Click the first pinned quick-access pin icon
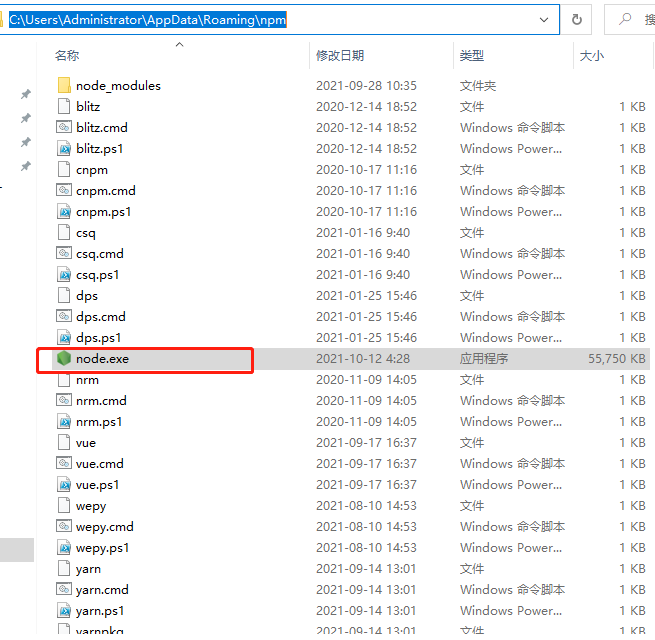This screenshot has height=640, width=655. pos(26,94)
